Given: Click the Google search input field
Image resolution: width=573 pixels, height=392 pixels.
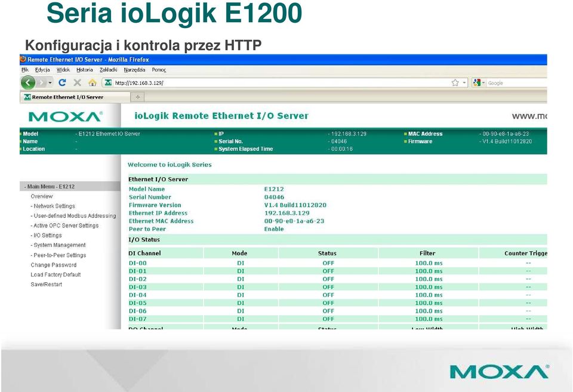Looking at the screenshot, I should click(x=517, y=83).
